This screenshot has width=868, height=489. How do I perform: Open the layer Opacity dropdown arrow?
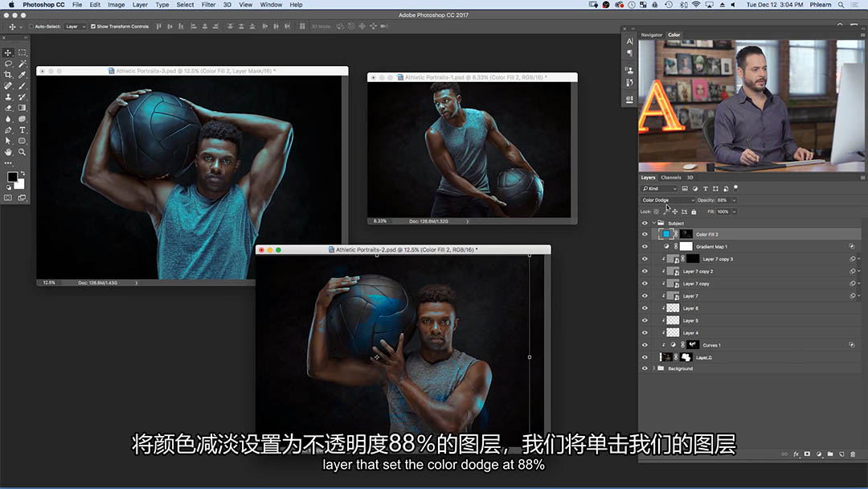pyautogui.click(x=734, y=200)
